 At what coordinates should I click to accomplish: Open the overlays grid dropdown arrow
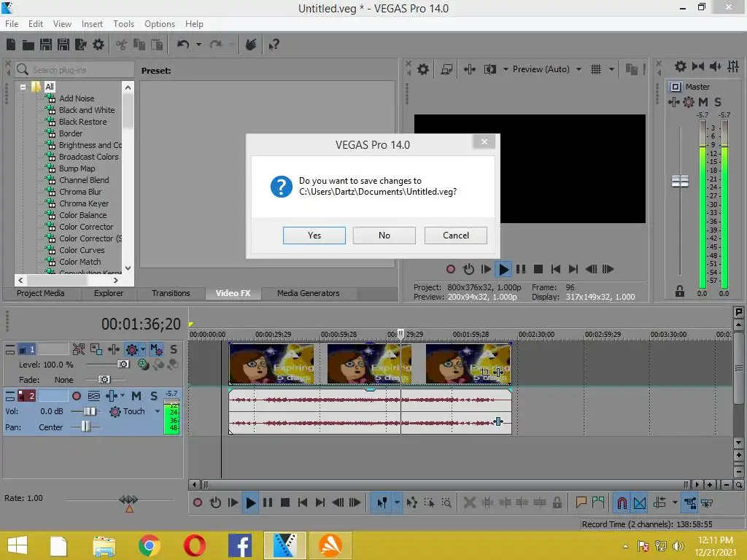[611, 69]
